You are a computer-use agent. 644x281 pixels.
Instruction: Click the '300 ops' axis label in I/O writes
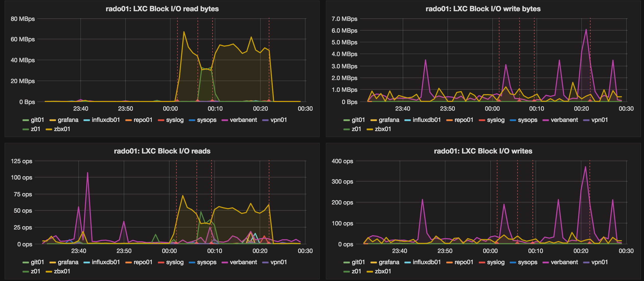[x=342, y=182]
